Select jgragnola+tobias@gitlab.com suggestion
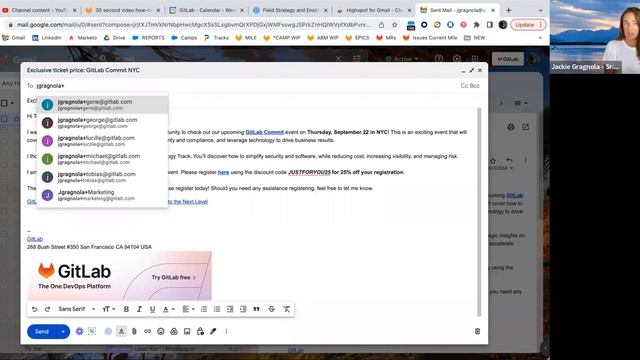Viewport: 640px width, 360px height. click(x=102, y=177)
